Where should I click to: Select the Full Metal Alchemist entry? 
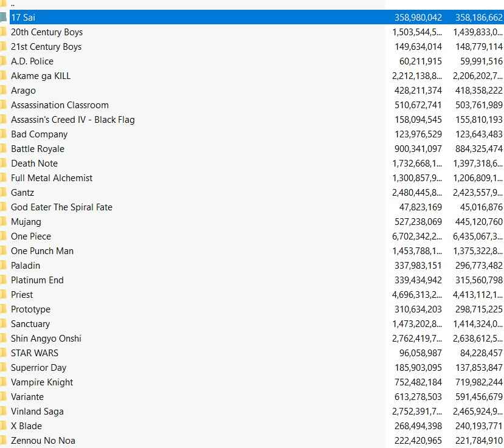[52, 178]
